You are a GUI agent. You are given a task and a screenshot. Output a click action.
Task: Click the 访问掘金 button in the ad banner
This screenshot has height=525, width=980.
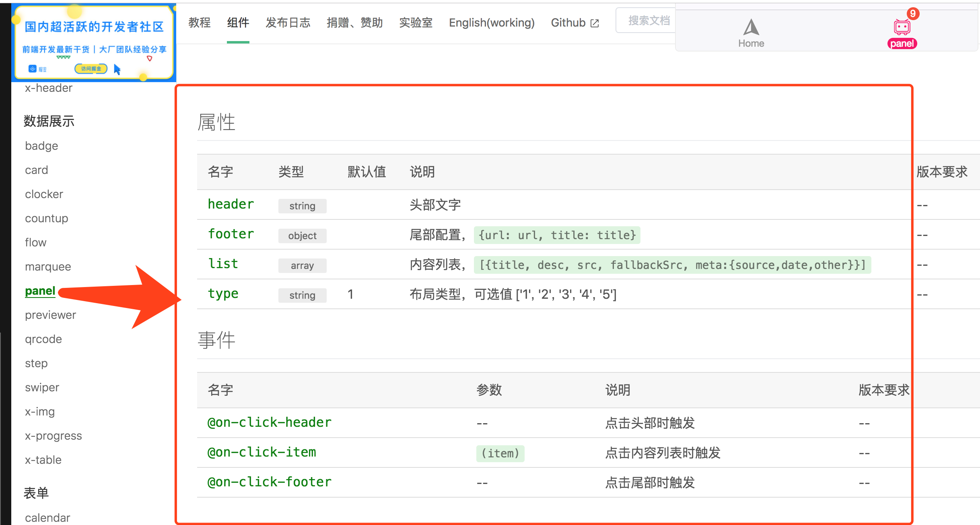click(91, 68)
